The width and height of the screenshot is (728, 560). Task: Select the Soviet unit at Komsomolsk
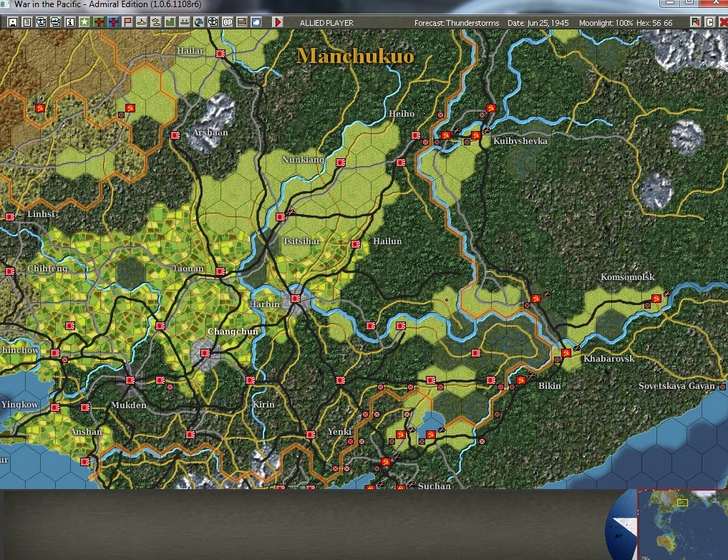[x=656, y=299]
